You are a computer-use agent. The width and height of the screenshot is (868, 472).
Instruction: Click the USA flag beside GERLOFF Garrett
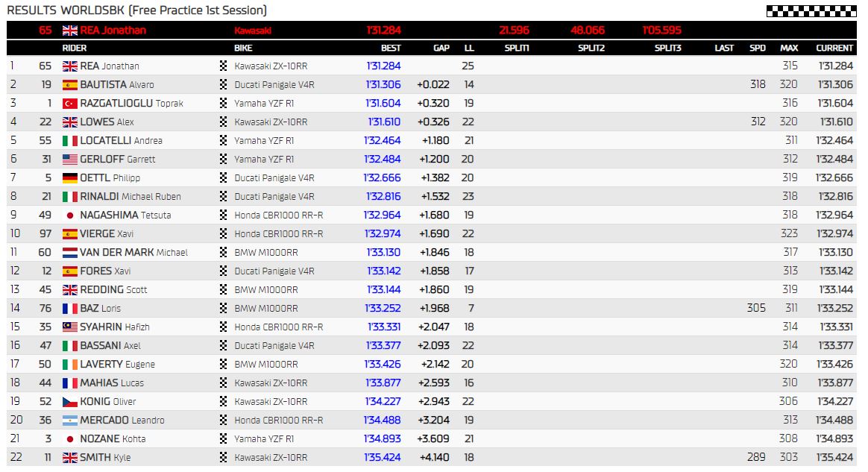(x=70, y=160)
